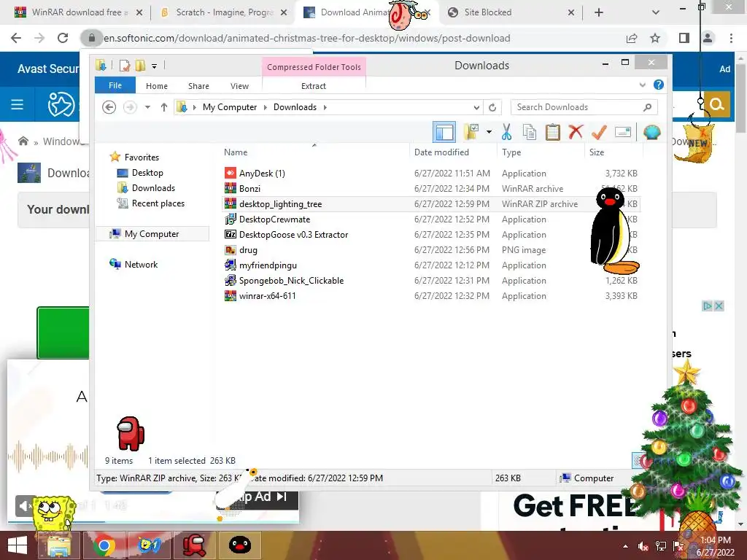This screenshot has height=560, width=747.
Task: Open File Explorer from taskbar
Action: (x=58, y=545)
